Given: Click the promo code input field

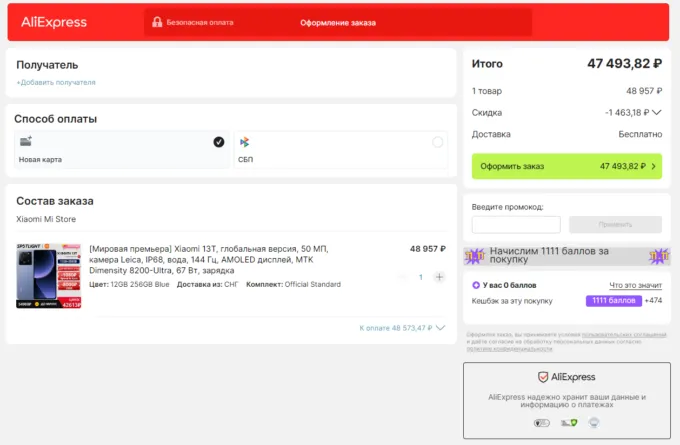Looking at the screenshot, I should point(516,225).
